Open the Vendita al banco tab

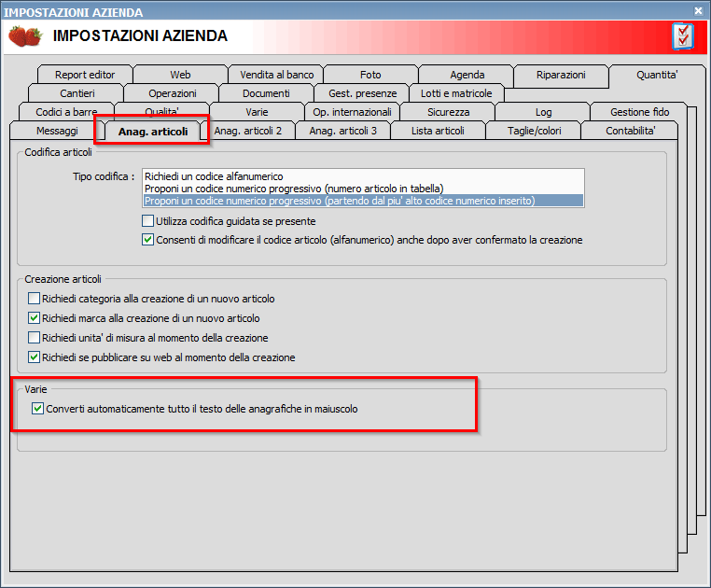pos(276,75)
